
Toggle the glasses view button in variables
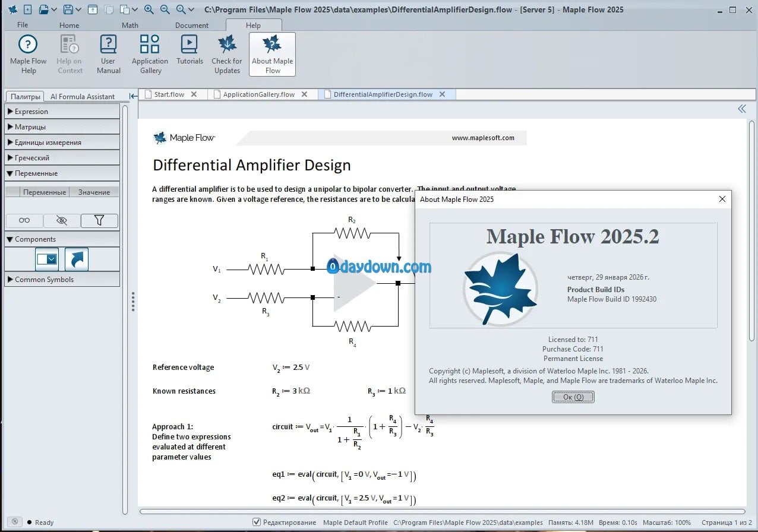[x=24, y=220]
